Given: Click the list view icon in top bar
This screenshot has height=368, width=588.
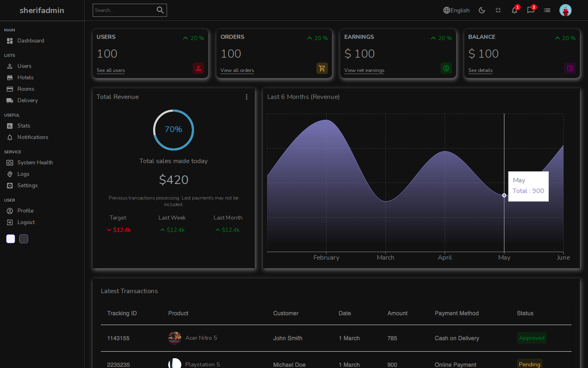Looking at the screenshot, I should point(547,10).
